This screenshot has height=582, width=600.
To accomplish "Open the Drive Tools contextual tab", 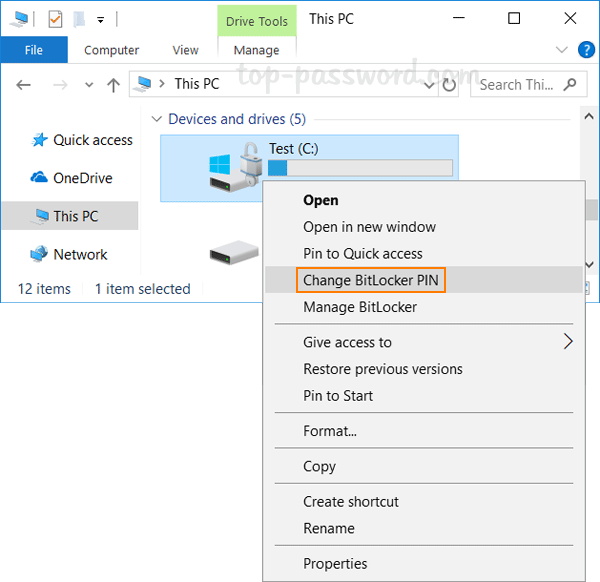I will point(257,21).
